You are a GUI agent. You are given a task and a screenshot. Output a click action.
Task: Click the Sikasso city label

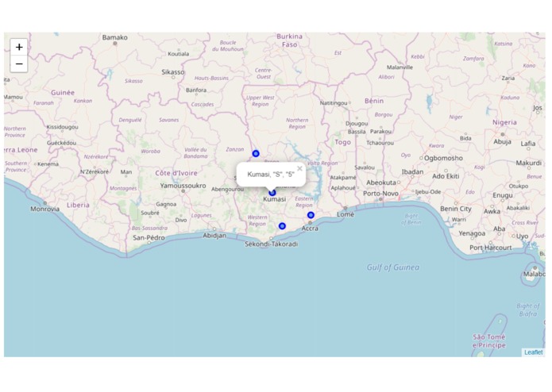[173, 72]
